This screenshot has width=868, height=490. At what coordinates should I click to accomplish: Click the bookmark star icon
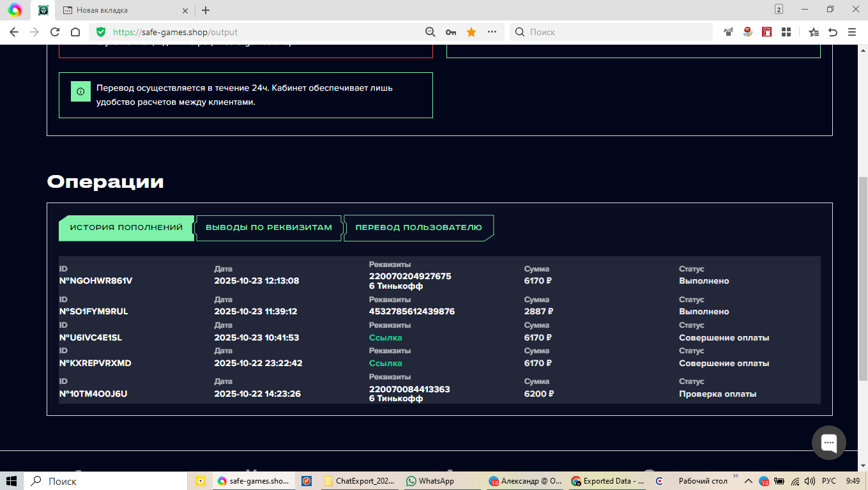coord(471,32)
